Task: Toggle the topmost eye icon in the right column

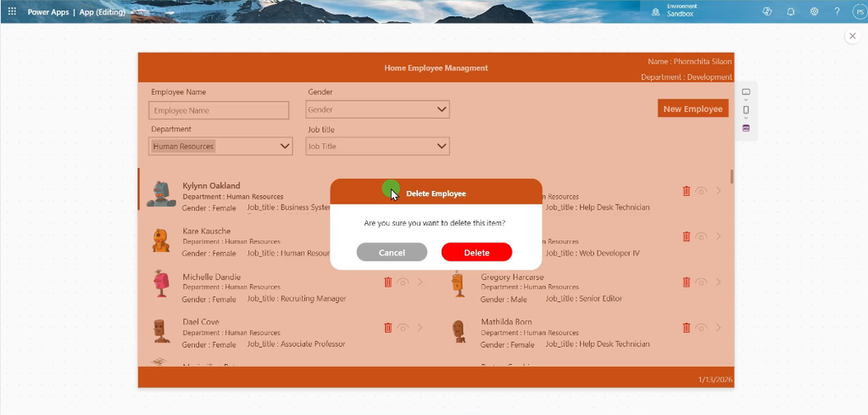Action: click(701, 191)
